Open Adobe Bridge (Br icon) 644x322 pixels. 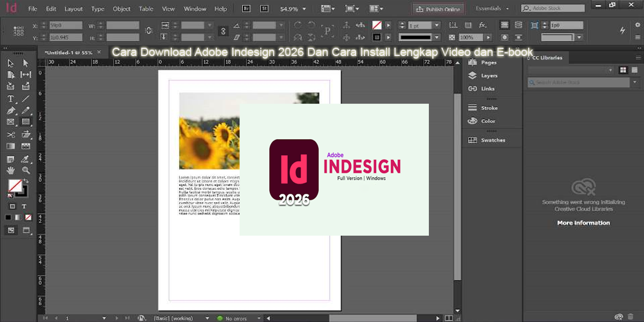point(247,8)
